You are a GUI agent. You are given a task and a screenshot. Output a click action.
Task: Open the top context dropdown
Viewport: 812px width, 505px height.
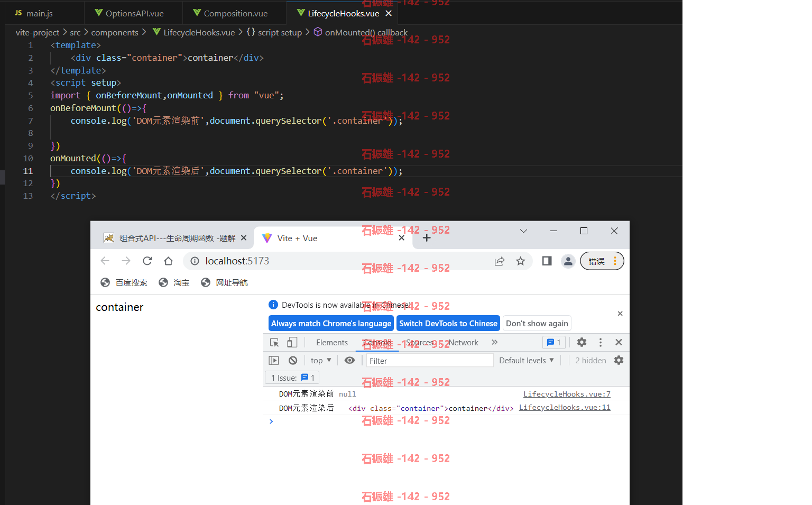point(321,360)
